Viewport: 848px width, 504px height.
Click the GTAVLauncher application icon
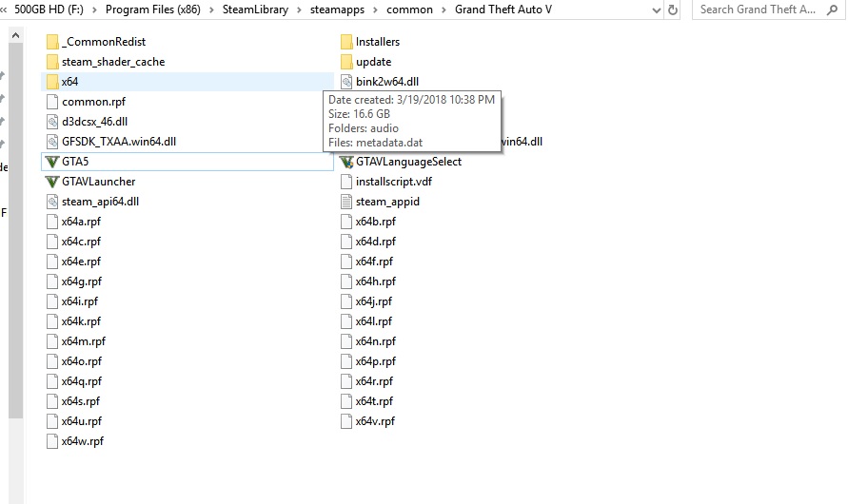click(x=52, y=182)
